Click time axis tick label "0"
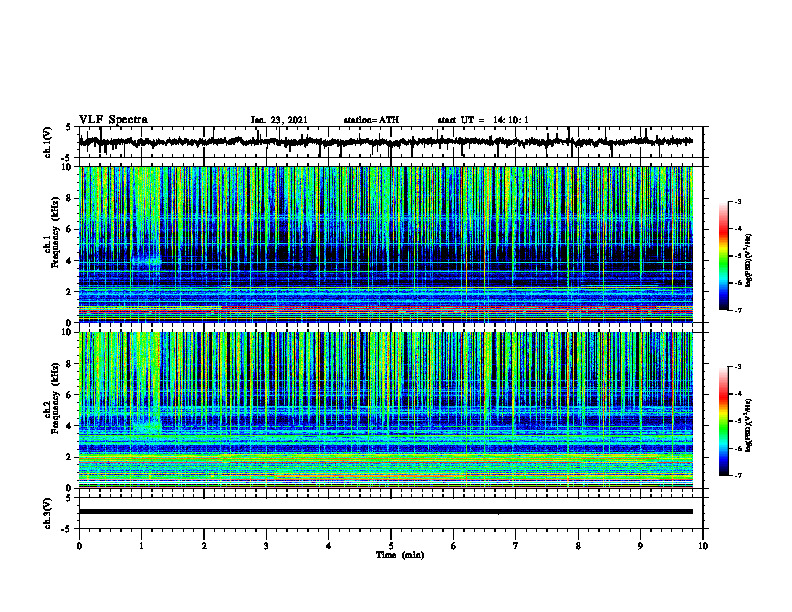Viewport: 792px width, 612px height. (79, 546)
